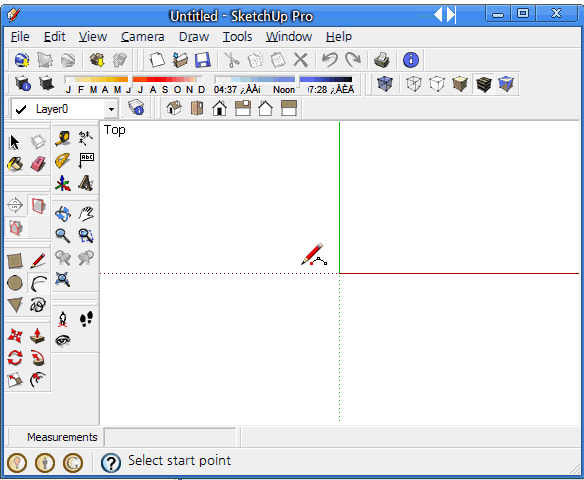This screenshot has height=480, width=584.
Task: Select the Paint Bucket tool
Action: 15,164
